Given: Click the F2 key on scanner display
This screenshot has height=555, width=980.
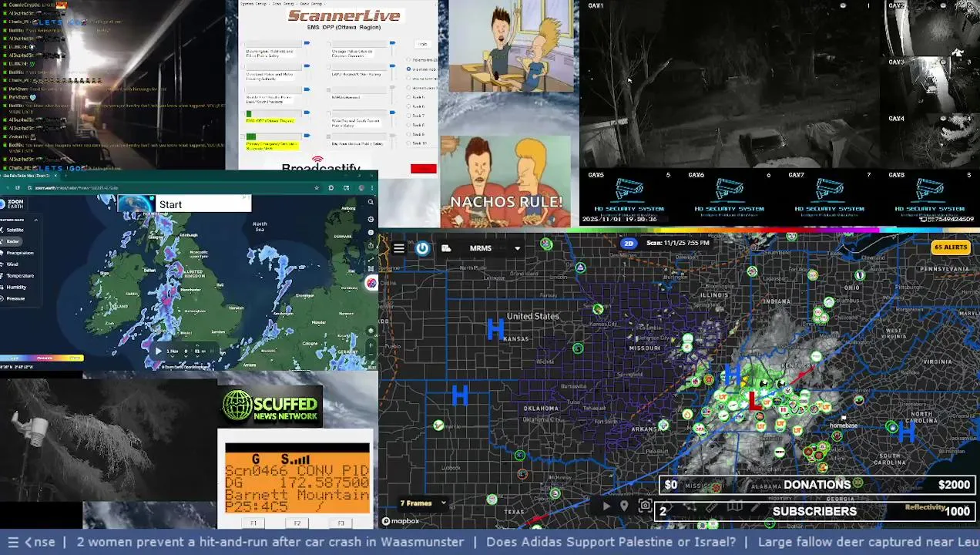Looking at the screenshot, I should pos(297,523).
